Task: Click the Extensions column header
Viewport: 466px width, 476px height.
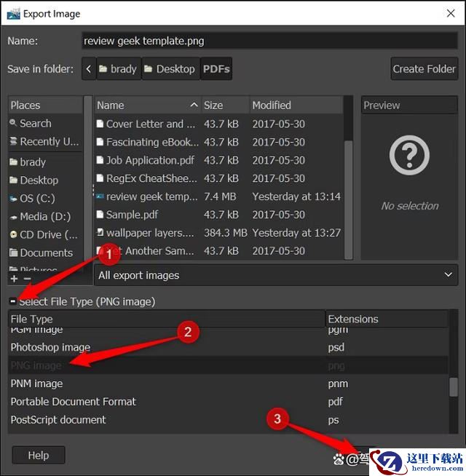Action: click(x=387, y=319)
